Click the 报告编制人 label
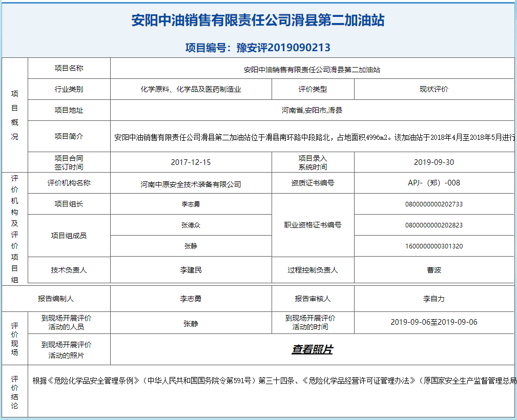 coord(56,299)
